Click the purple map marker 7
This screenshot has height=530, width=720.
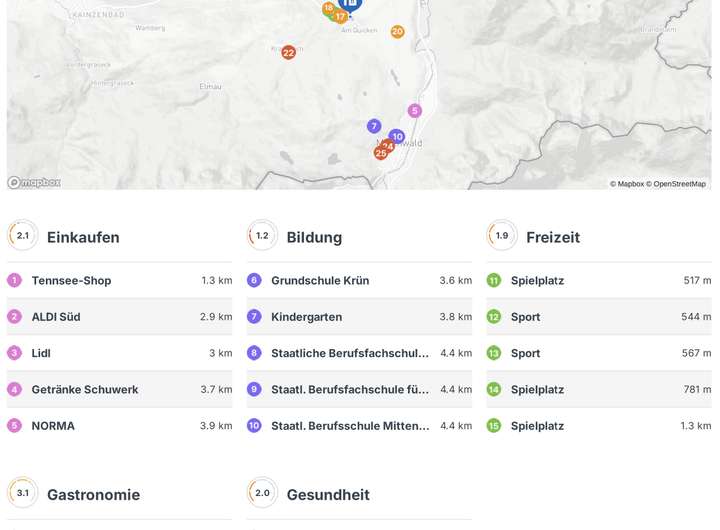point(374,126)
